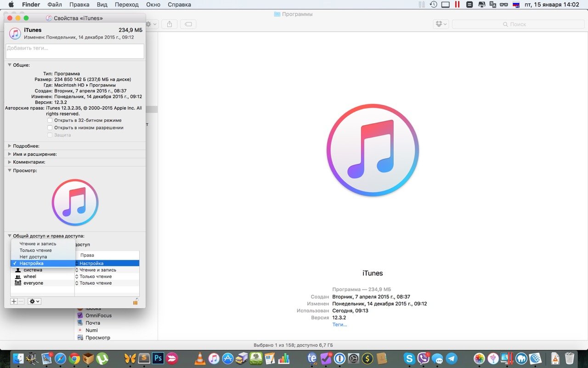
Task: Open Finder from the Dock
Action: [x=18, y=358]
